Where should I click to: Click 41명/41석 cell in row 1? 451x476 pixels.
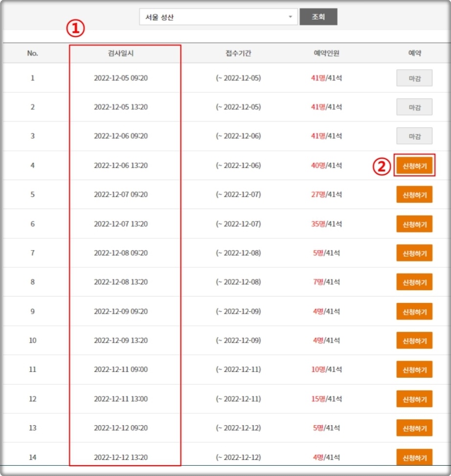click(x=326, y=78)
